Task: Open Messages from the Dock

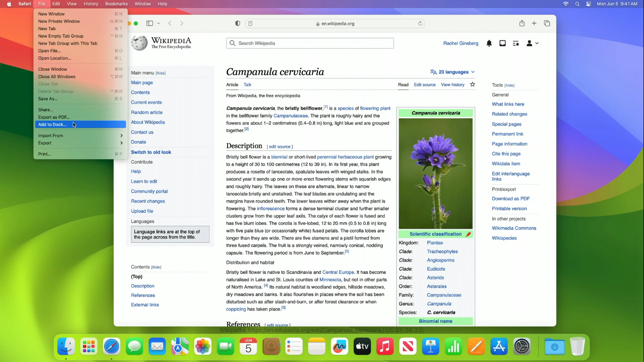Action: 134,347
